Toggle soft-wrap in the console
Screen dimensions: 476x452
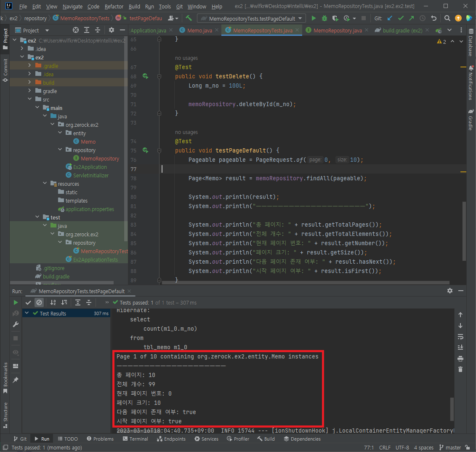460,337
